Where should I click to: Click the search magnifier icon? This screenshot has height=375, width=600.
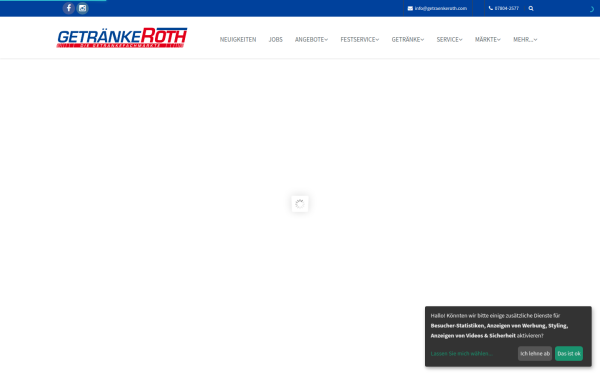531,8
